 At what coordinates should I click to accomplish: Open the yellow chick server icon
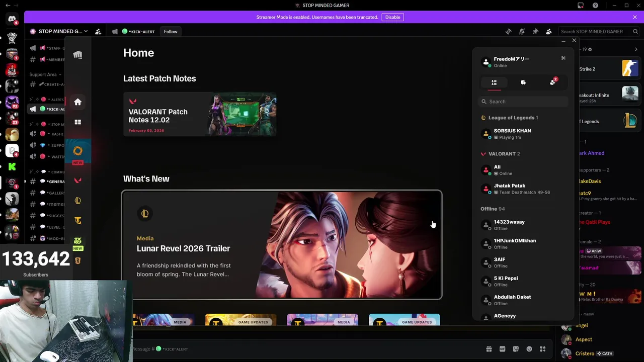tap(12, 134)
